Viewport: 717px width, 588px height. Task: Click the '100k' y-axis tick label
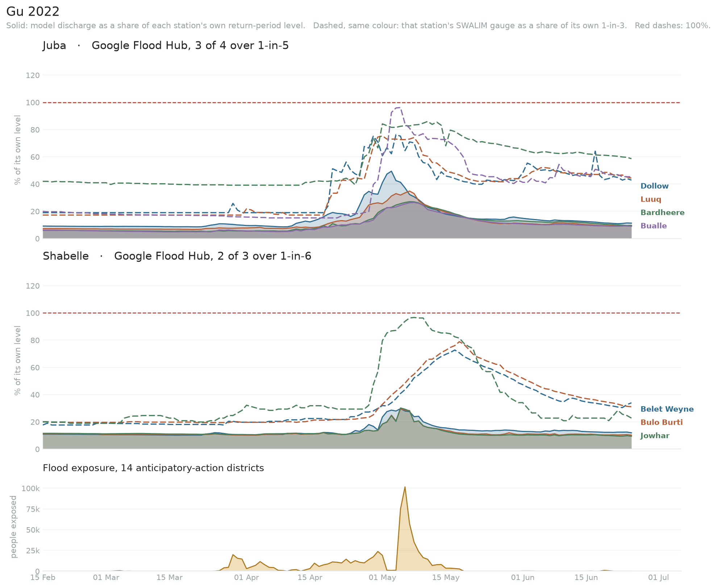[30, 488]
